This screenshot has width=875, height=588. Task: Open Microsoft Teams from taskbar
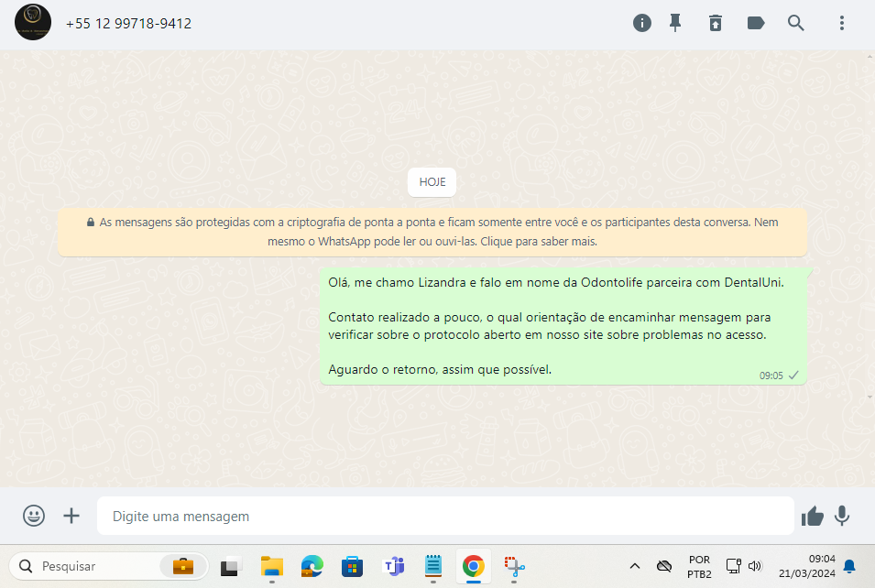click(x=393, y=567)
